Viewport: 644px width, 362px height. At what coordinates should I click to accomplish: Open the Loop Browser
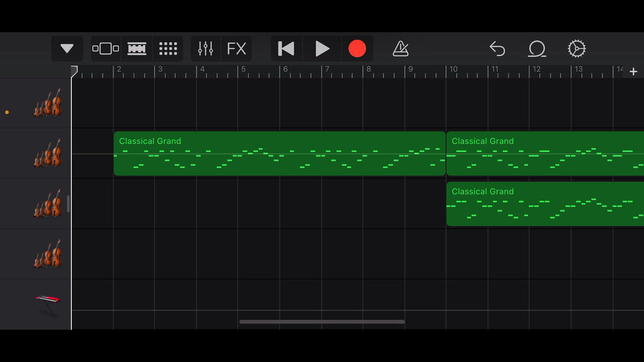(x=537, y=48)
